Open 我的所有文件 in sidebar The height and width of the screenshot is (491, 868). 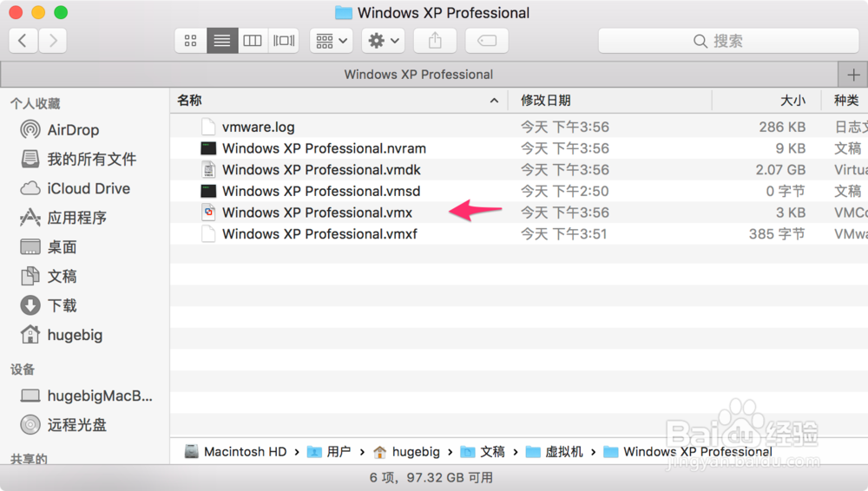pos(92,160)
